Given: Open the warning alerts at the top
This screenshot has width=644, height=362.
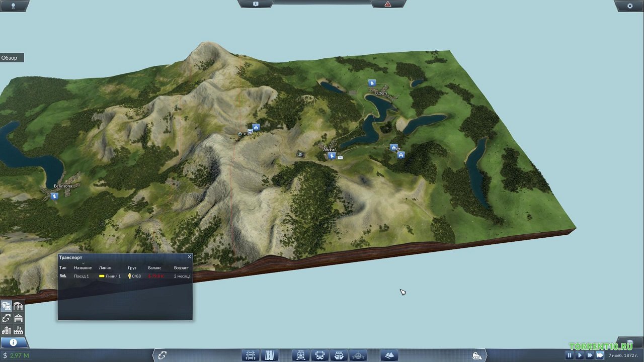Looking at the screenshot, I should [388, 4].
